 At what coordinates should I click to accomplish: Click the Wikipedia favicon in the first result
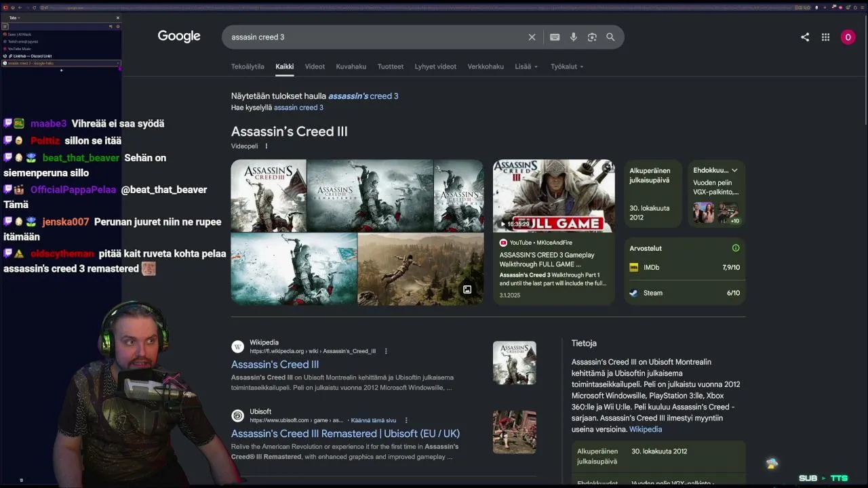[x=237, y=347]
